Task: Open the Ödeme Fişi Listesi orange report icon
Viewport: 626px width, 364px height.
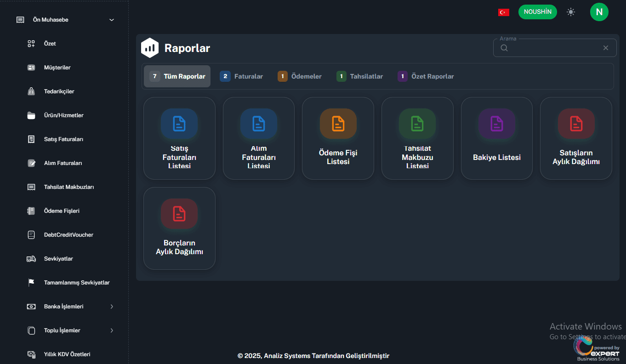Action: click(338, 124)
